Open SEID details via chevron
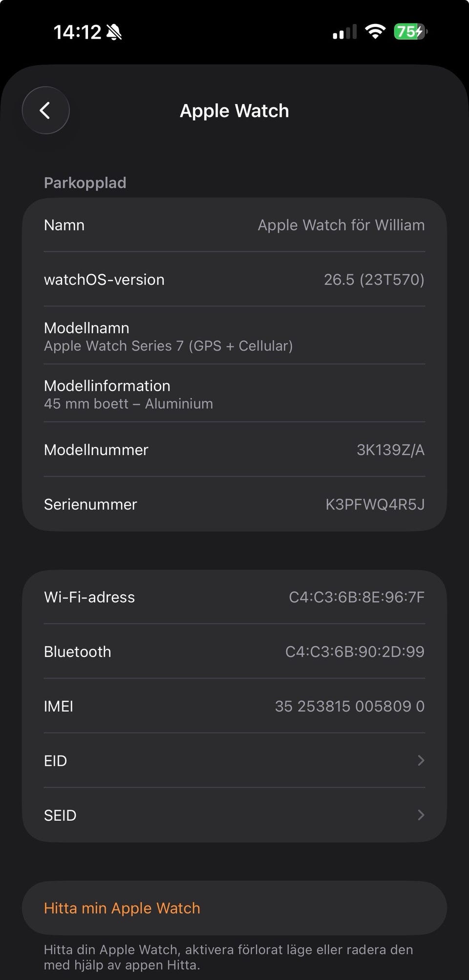This screenshot has width=469, height=980. coord(421,815)
